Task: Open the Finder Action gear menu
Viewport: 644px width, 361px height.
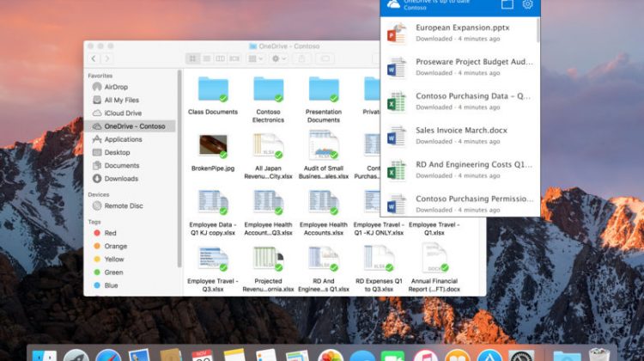Action: click(279, 58)
